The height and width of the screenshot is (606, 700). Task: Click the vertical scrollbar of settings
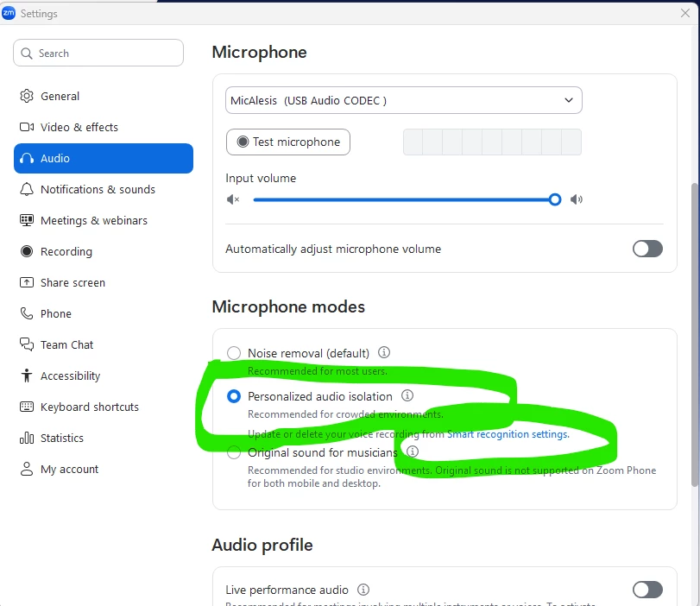[695, 334]
